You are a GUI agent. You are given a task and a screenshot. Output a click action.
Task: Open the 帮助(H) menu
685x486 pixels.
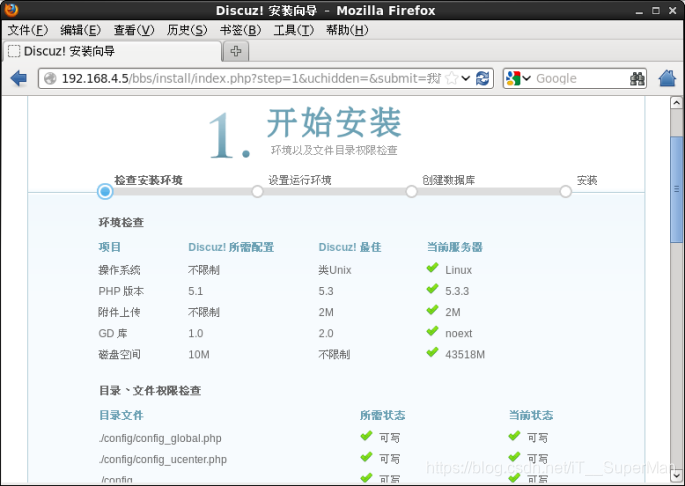[x=347, y=30]
